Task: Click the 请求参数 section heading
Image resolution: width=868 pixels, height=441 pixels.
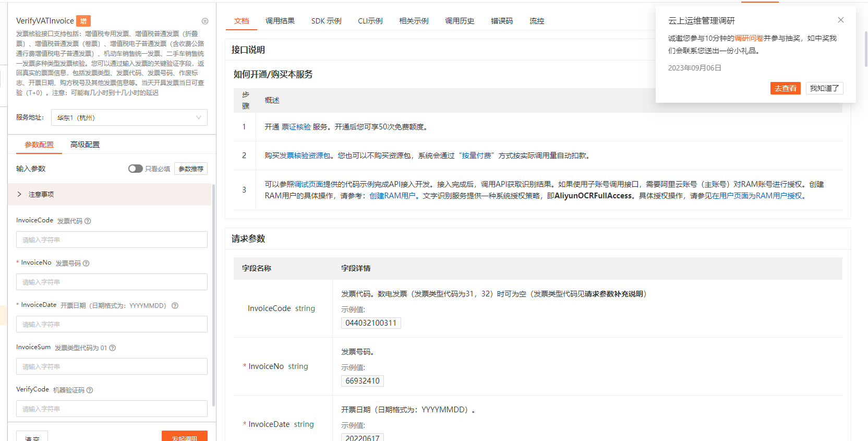Action: pos(248,239)
